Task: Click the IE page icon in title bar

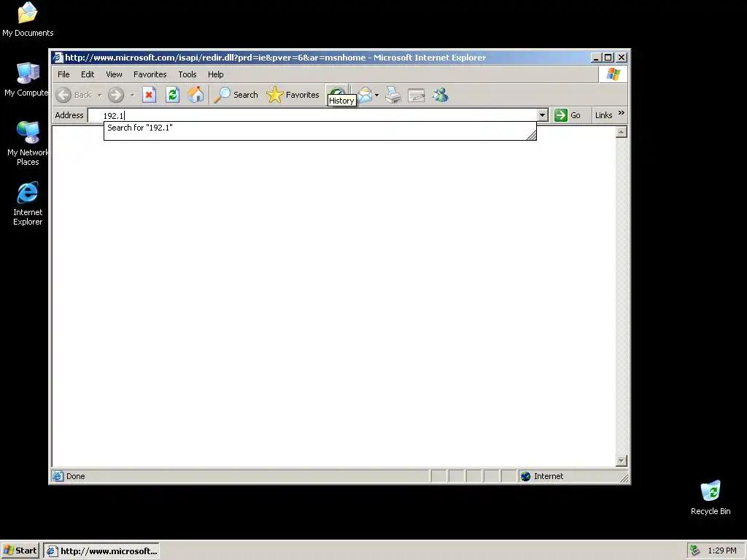Action: tap(58, 58)
